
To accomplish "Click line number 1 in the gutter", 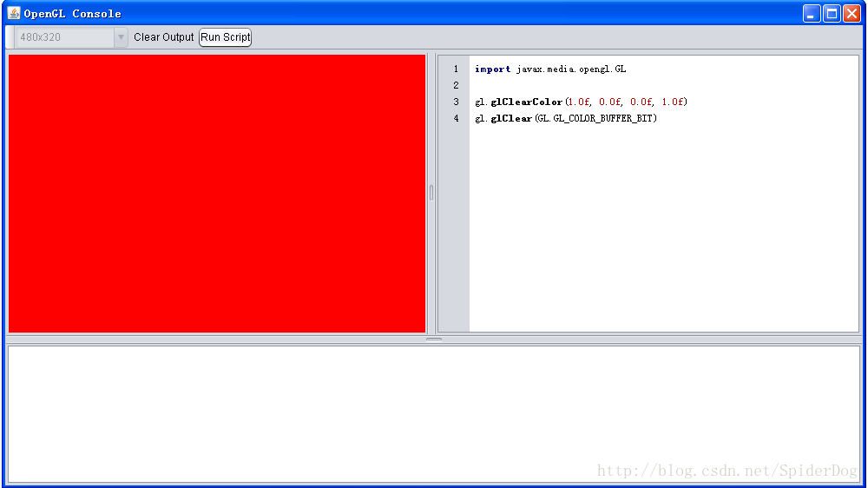I will point(457,69).
